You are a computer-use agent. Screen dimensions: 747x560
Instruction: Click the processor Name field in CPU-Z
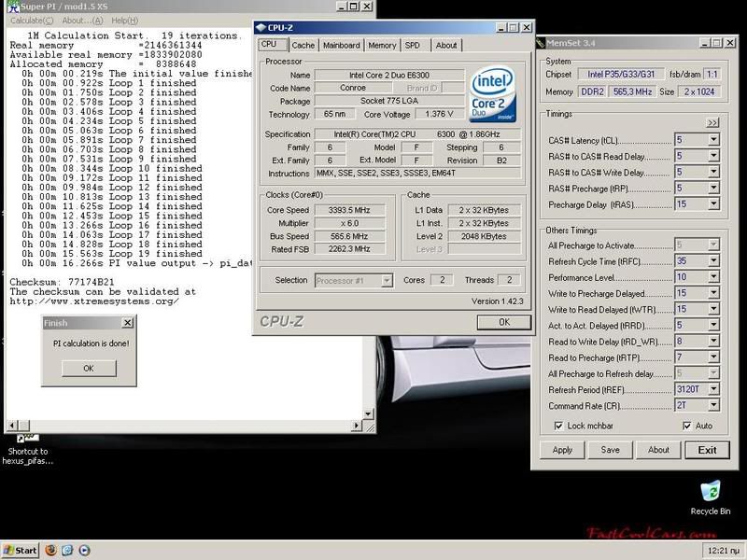tap(389, 76)
